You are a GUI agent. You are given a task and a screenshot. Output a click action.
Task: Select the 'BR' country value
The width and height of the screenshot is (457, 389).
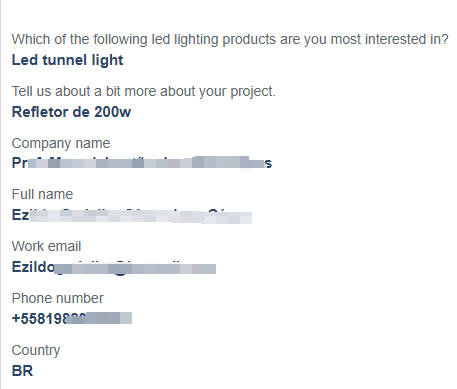22,371
